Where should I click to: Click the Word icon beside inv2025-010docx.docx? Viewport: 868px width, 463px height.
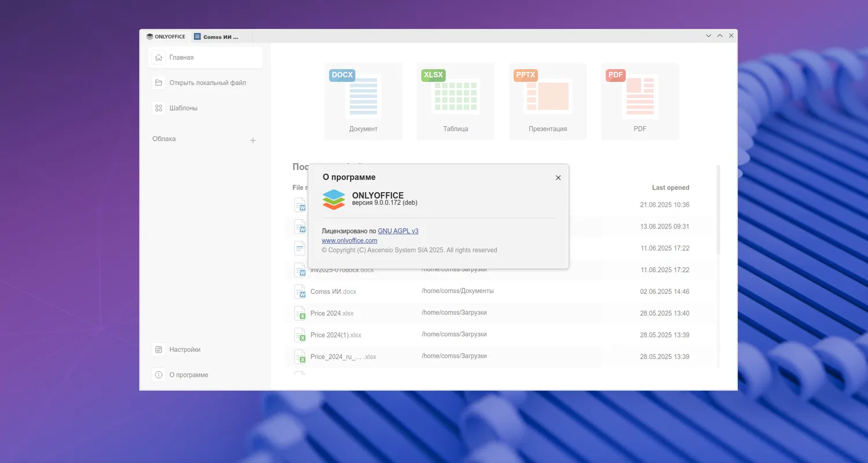[x=300, y=270]
